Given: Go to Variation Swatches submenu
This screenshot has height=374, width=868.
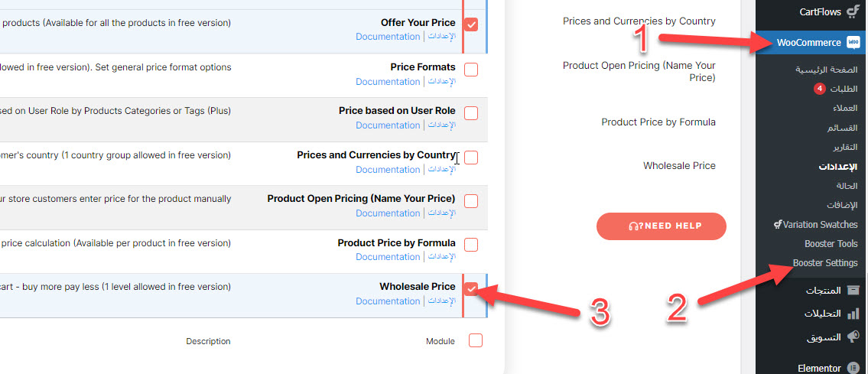Looking at the screenshot, I should (x=816, y=225).
